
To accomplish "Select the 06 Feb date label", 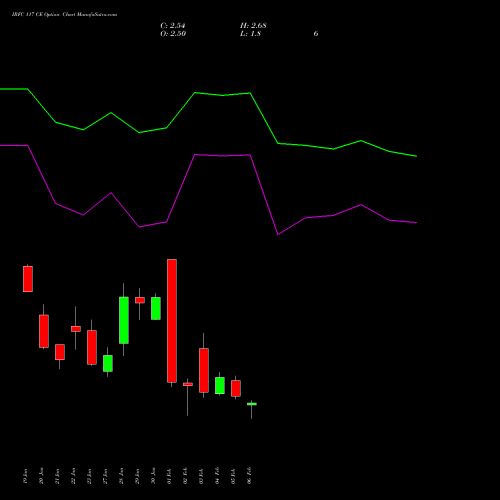I will 250,475.
